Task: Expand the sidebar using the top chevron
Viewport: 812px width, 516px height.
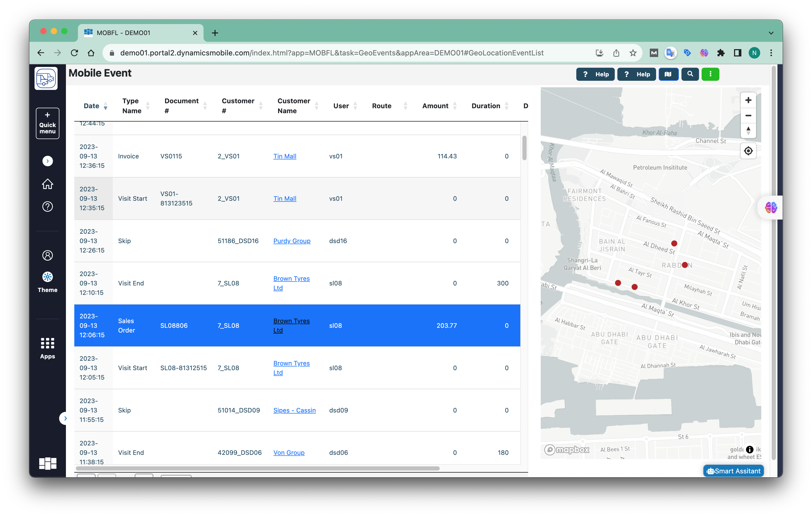Action: click(x=48, y=161)
